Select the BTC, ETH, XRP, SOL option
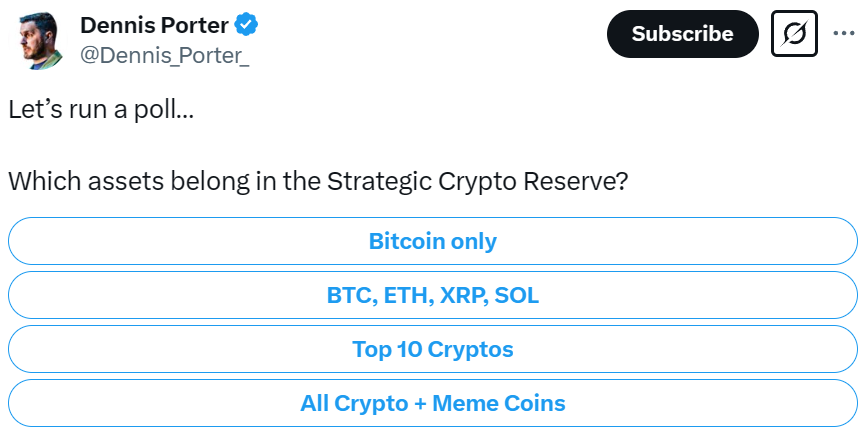The height and width of the screenshot is (443, 867). (x=432, y=295)
